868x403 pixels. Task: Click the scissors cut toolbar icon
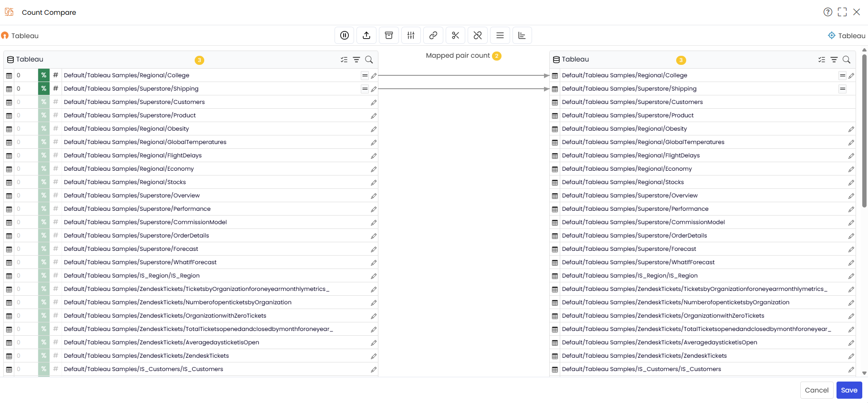455,35
